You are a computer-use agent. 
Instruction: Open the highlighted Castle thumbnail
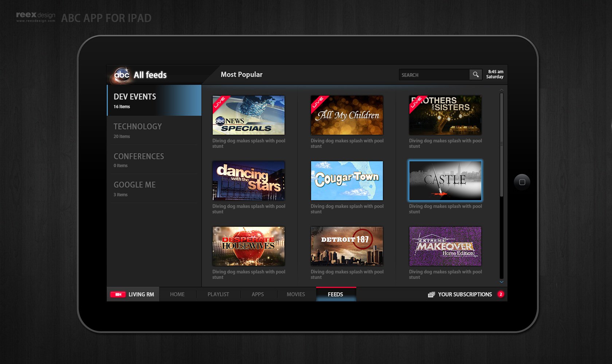coord(445,181)
